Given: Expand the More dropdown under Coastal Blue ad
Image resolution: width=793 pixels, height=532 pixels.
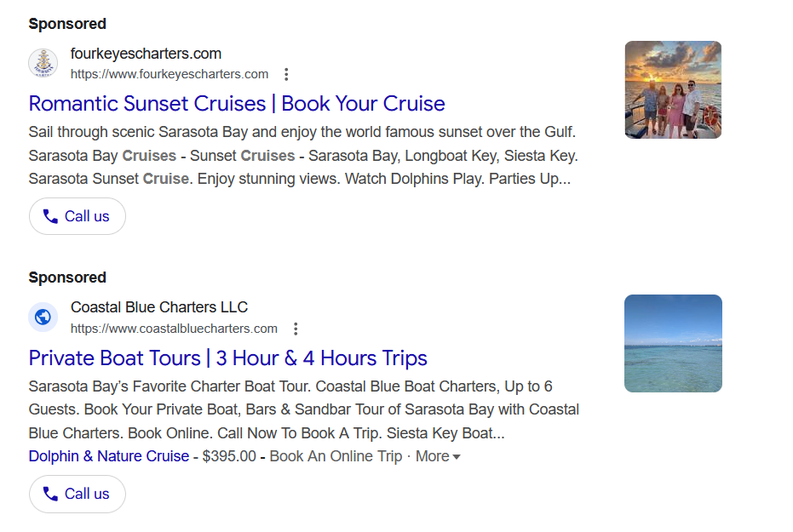Looking at the screenshot, I should click(438, 456).
